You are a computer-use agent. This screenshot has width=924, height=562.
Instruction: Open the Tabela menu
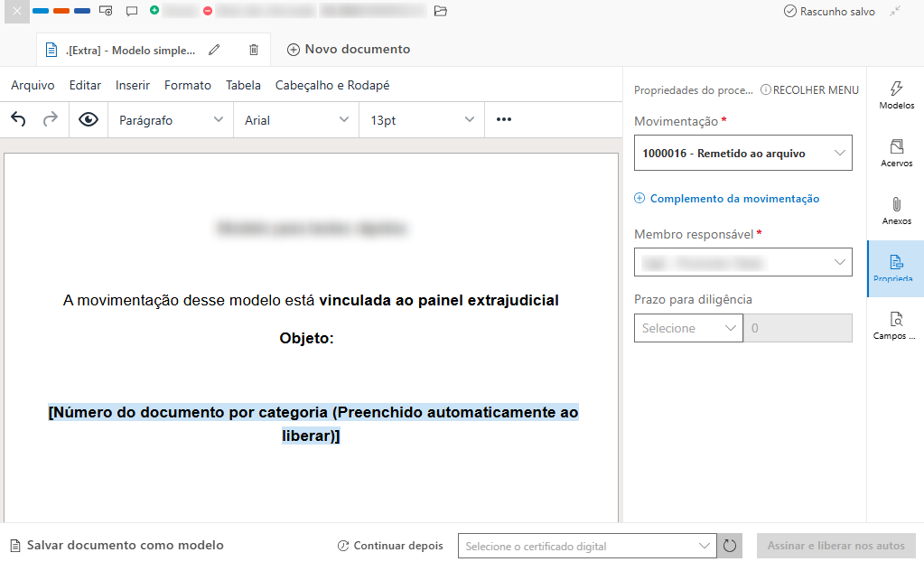pyautogui.click(x=243, y=85)
